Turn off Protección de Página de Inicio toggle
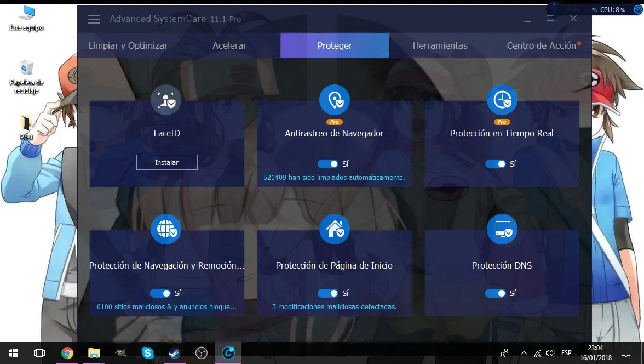Screen dimensions: 644x364 pos(327,293)
